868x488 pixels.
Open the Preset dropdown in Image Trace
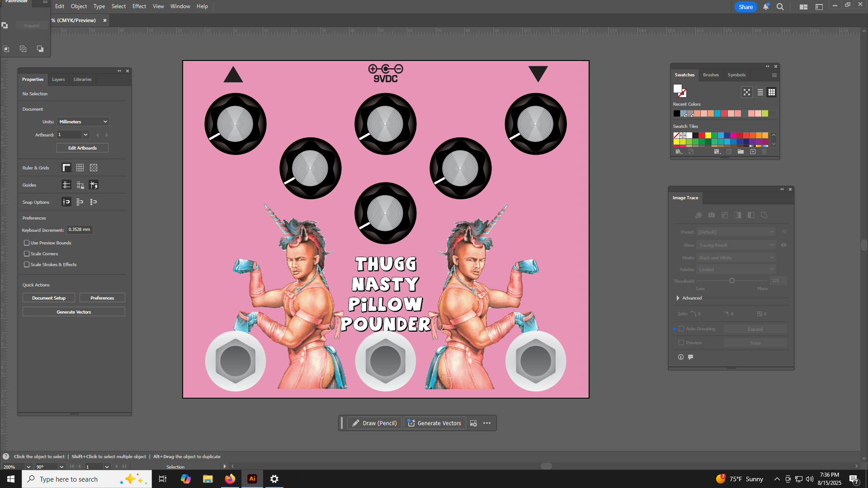pyautogui.click(x=736, y=232)
